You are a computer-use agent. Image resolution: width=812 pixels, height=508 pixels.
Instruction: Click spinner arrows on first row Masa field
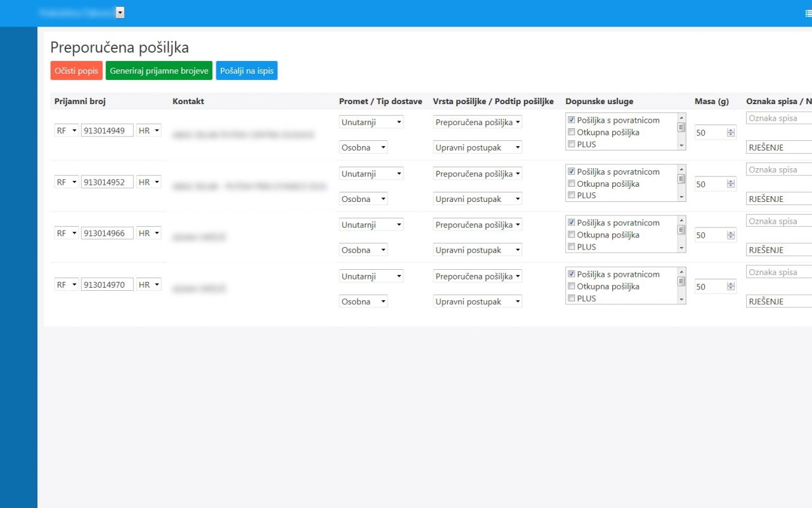click(x=731, y=133)
